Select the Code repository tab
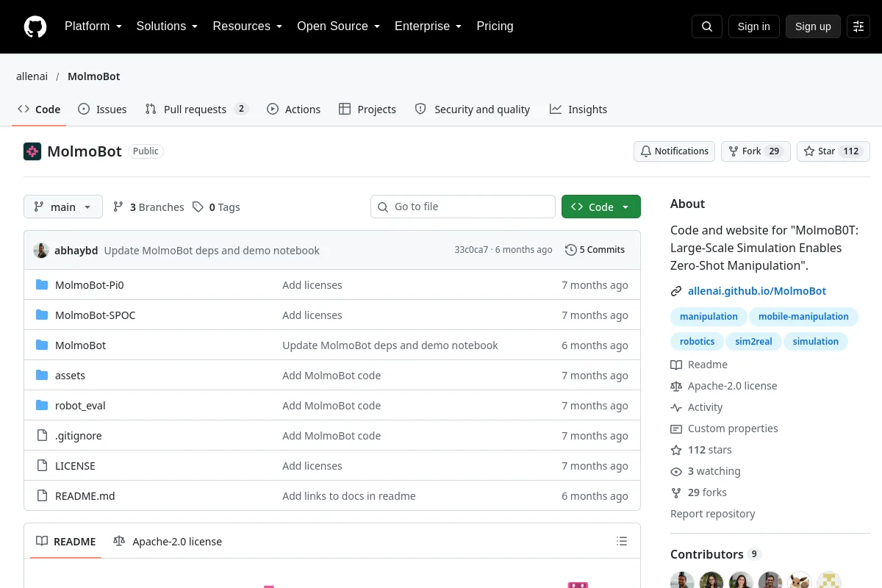882x588 pixels. tap(39, 110)
